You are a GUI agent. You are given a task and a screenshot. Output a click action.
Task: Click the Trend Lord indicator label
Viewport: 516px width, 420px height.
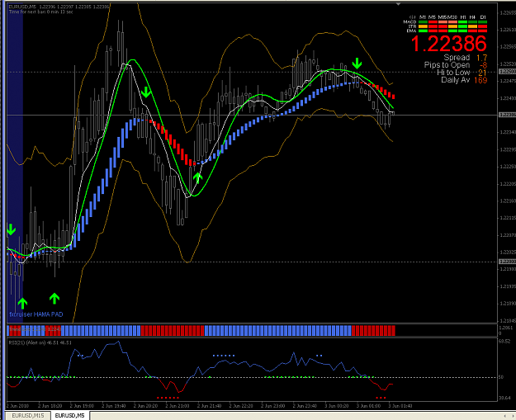tap(35, 329)
